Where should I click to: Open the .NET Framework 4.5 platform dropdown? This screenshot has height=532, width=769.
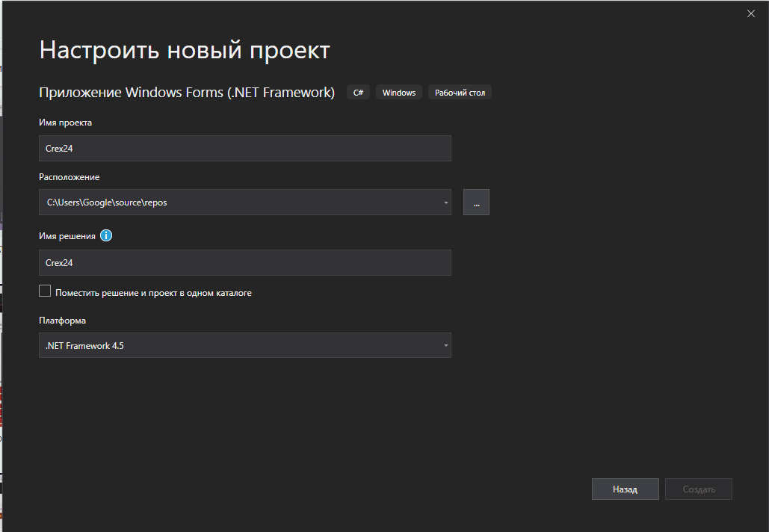(x=446, y=345)
